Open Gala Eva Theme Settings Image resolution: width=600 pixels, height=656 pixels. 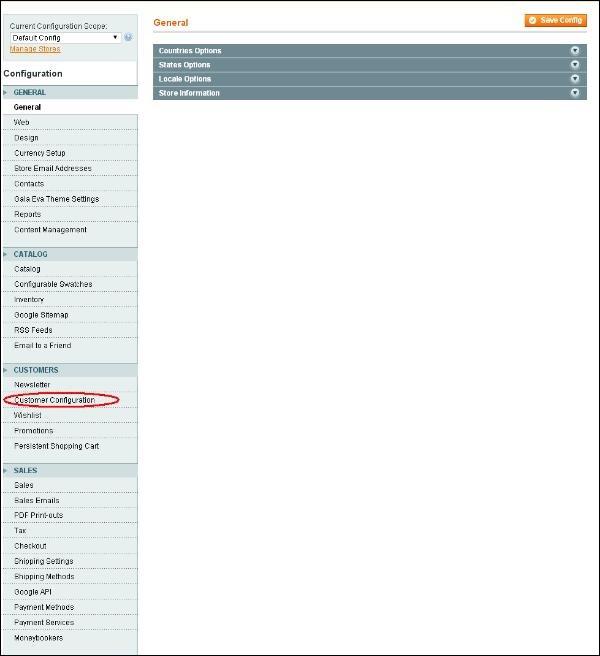[56, 199]
